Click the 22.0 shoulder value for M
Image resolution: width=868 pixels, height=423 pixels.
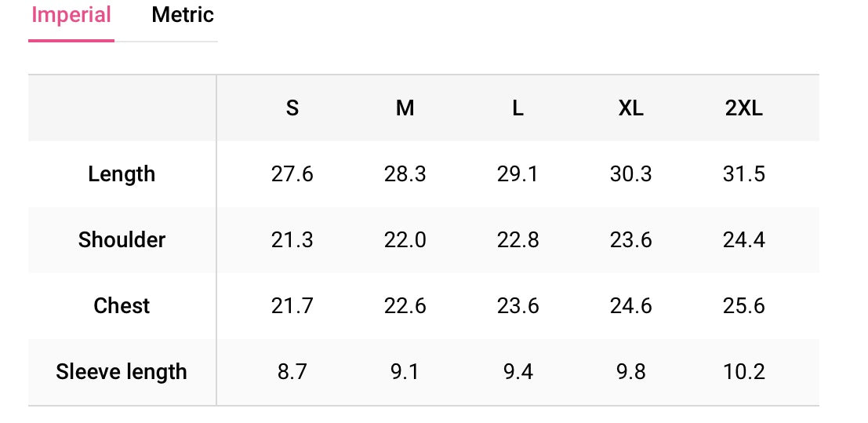(x=405, y=240)
